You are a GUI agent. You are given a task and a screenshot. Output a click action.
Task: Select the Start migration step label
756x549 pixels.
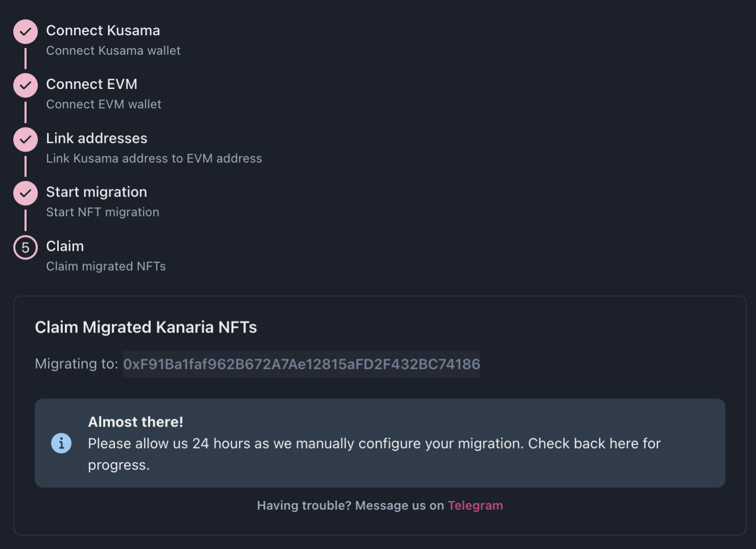click(x=96, y=192)
